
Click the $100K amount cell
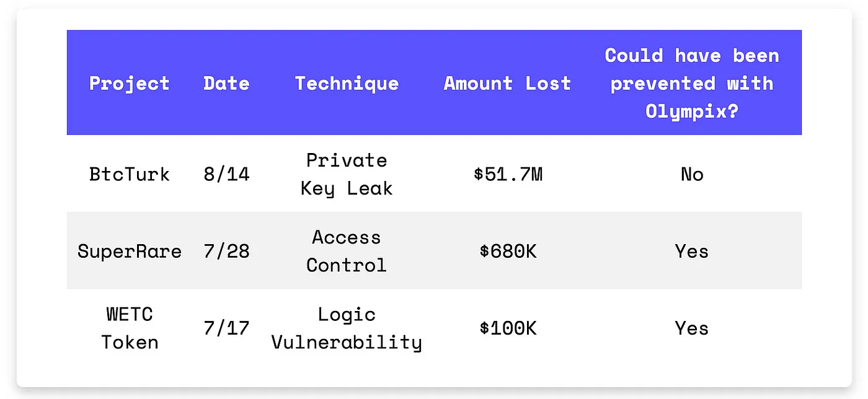click(x=507, y=328)
